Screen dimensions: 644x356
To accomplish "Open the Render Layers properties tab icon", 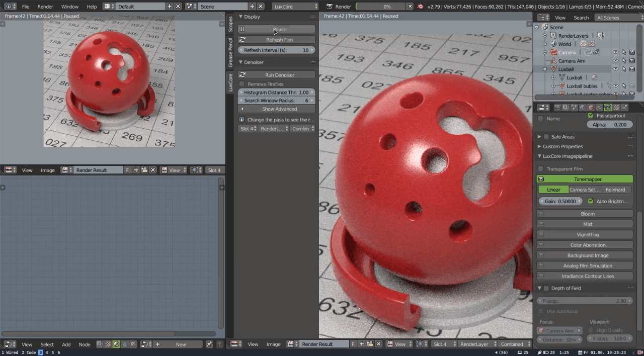I will (x=566, y=108).
